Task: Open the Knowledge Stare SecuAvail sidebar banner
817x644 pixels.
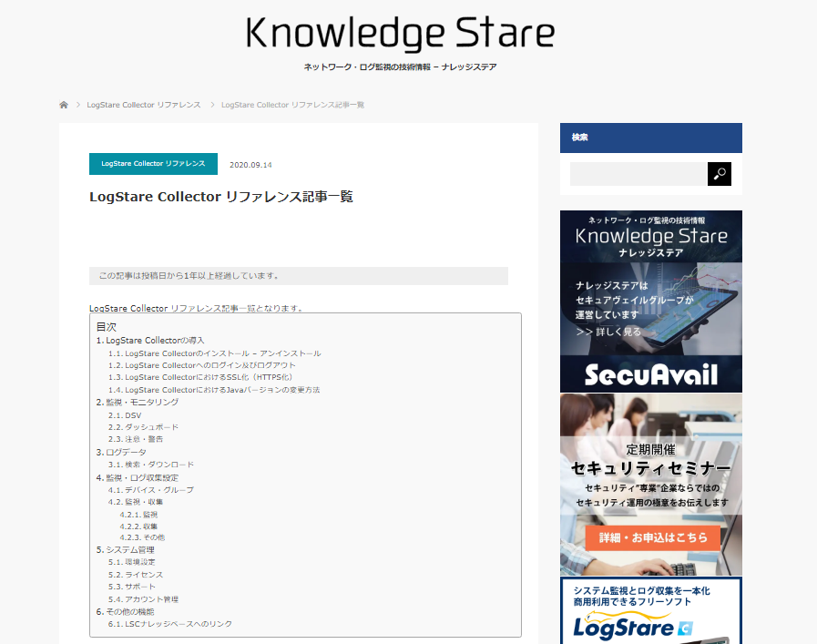Action: tap(651, 302)
